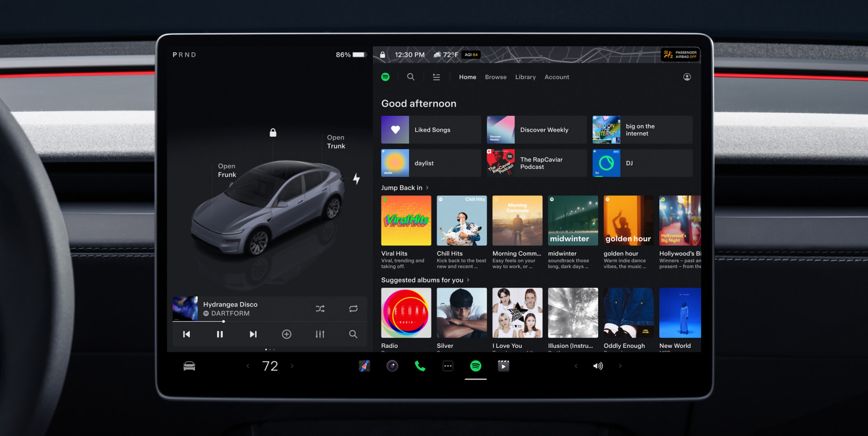
Task: Switch to the Browse tab
Action: [495, 77]
